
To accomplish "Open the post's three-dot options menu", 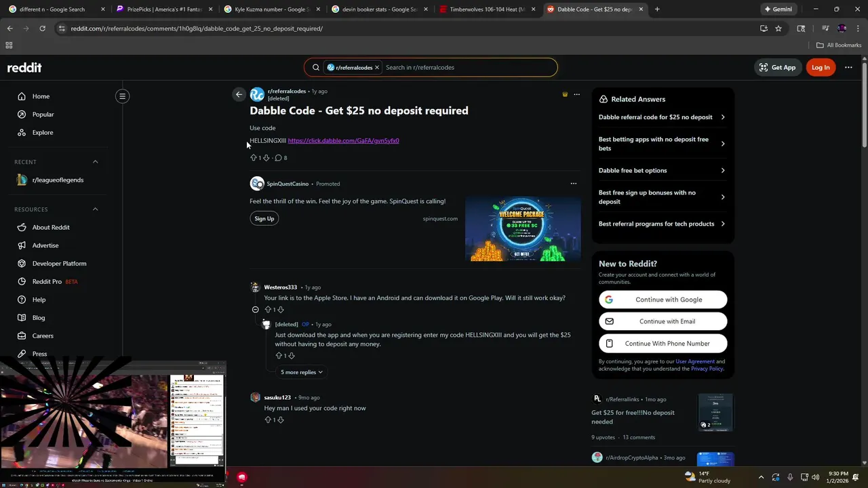I will (576, 94).
